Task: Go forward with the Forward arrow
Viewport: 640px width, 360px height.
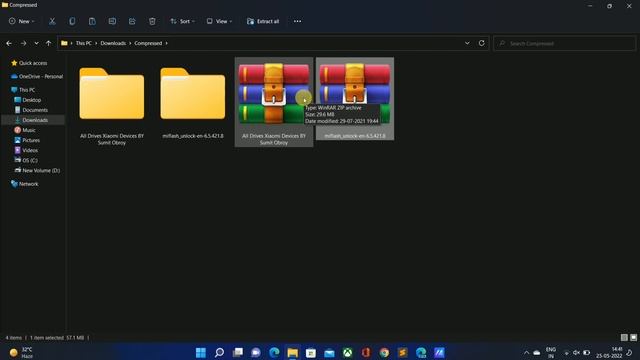Action: click(23, 43)
